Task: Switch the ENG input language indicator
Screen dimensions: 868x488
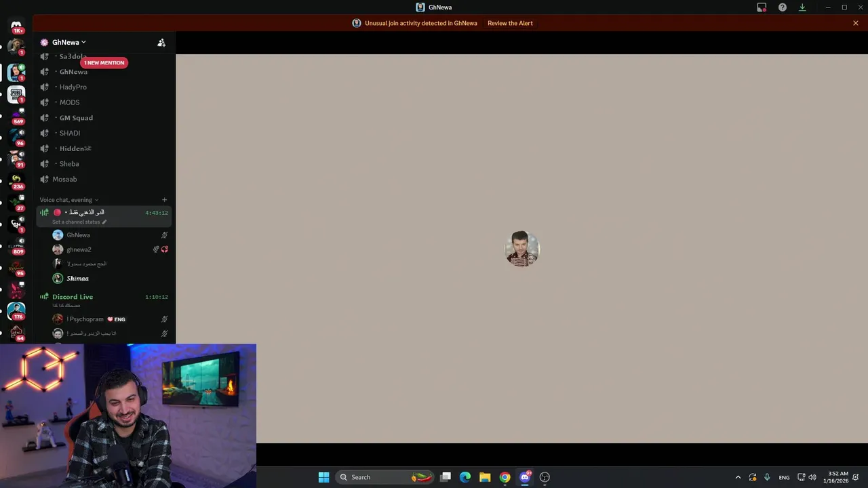Action: (784, 477)
